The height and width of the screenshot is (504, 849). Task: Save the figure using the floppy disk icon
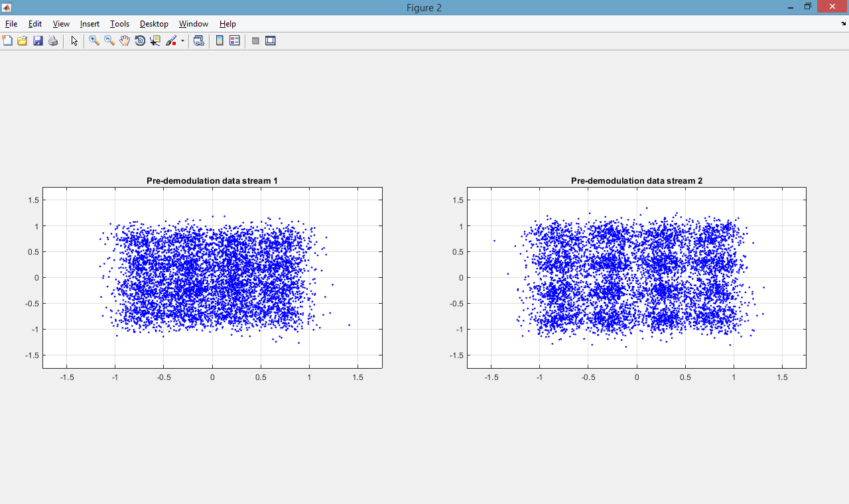(38, 40)
